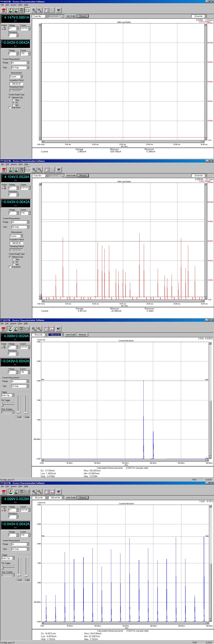Enable Gray Band checkbox in second window
214x644 pixels.
pyautogui.click(x=10, y=267)
